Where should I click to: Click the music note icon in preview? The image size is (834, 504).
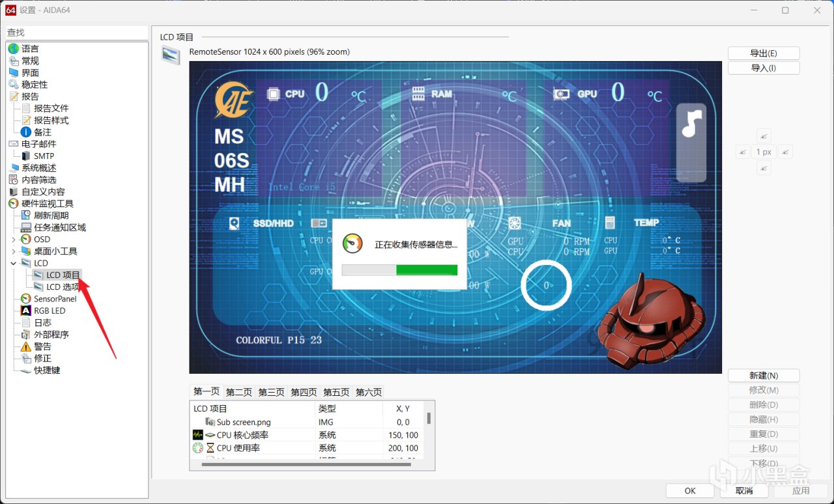(x=691, y=123)
